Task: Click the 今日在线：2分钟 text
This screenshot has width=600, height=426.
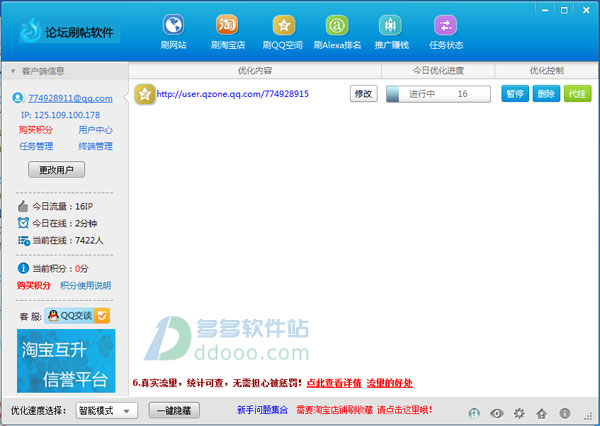Action: coord(65,223)
